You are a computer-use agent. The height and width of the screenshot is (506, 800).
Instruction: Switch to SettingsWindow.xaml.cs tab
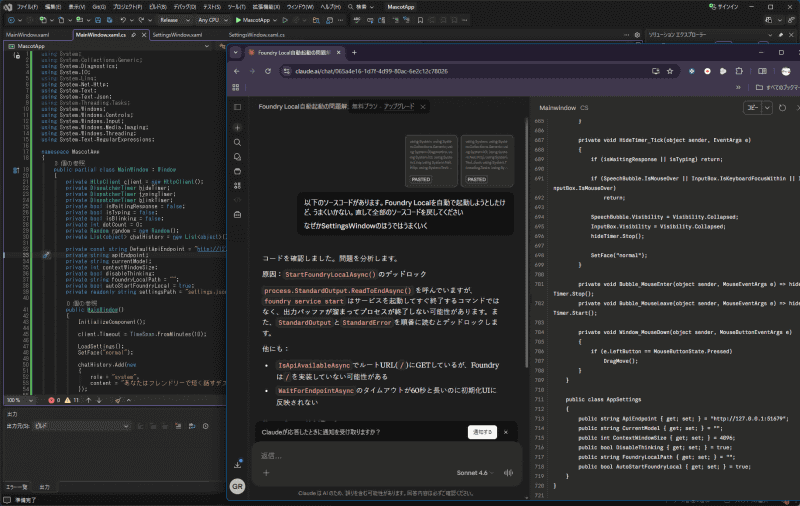[x=257, y=35]
